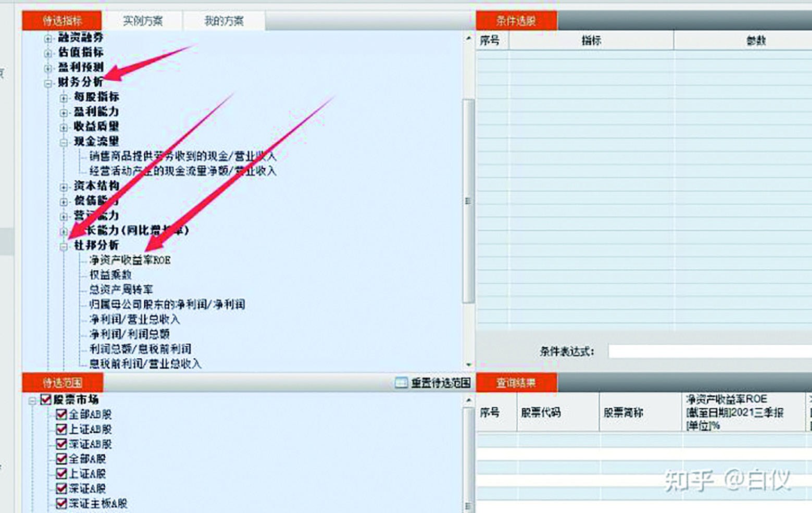Click the 股票代码 column header
The image size is (812, 513).
[541, 412]
